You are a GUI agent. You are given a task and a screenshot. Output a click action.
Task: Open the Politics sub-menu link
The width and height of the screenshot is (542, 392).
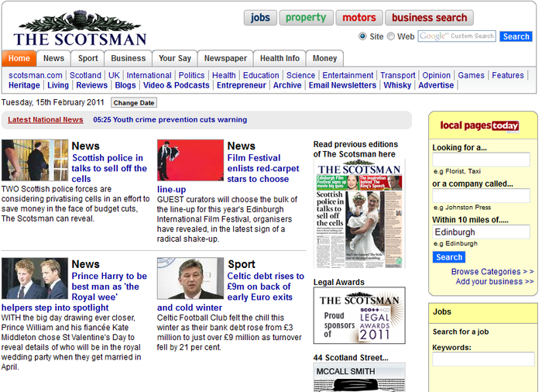coord(191,75)
